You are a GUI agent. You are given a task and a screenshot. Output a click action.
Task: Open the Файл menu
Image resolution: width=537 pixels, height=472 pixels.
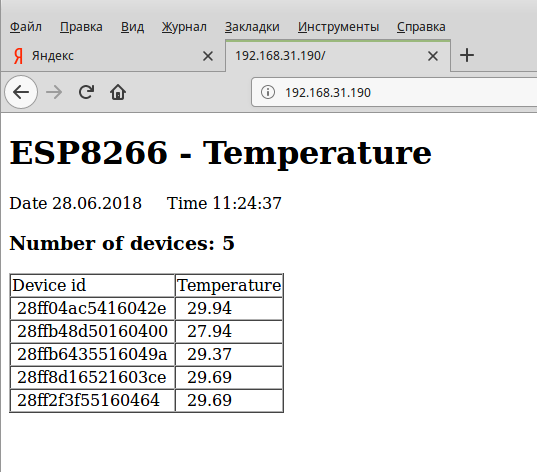tap(26, 27)
